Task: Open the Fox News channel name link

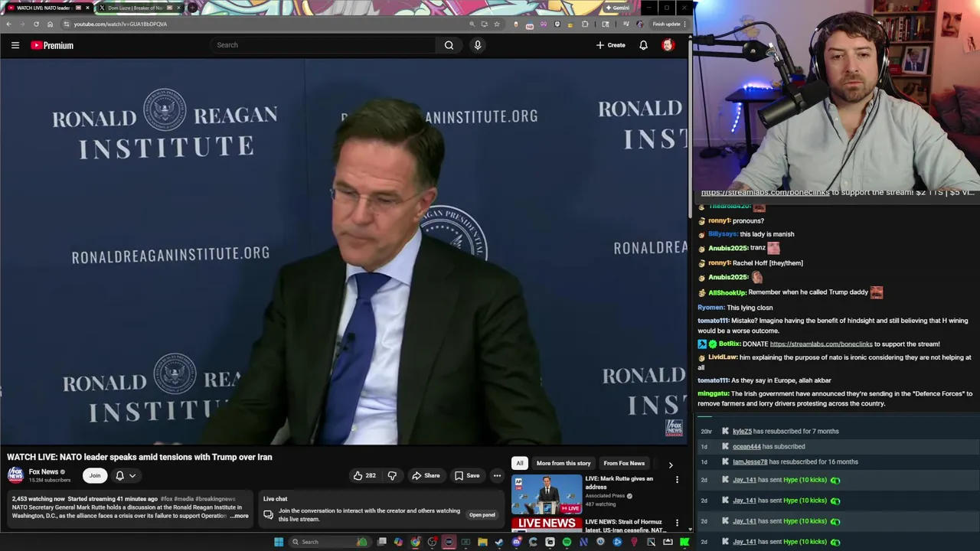Action: [44, 472]
